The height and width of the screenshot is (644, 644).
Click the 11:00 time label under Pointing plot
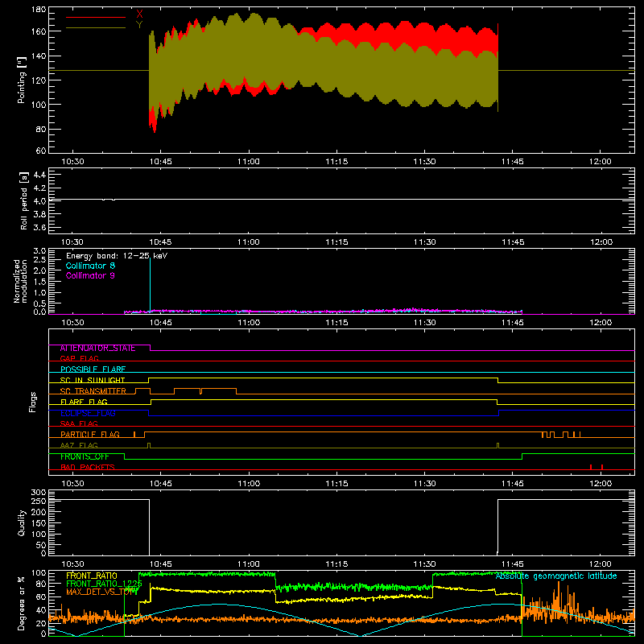(249, 162)
